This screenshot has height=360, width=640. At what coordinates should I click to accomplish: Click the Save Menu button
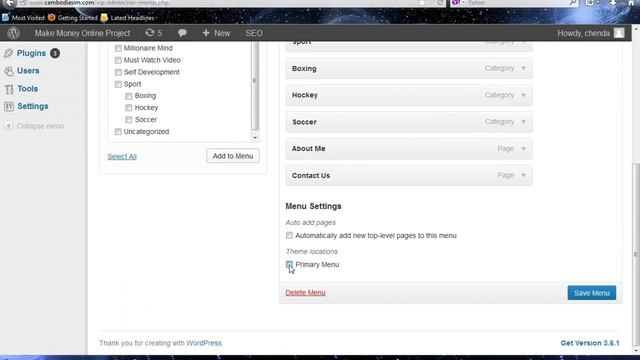pyautogui.click(x=591, y=293)
